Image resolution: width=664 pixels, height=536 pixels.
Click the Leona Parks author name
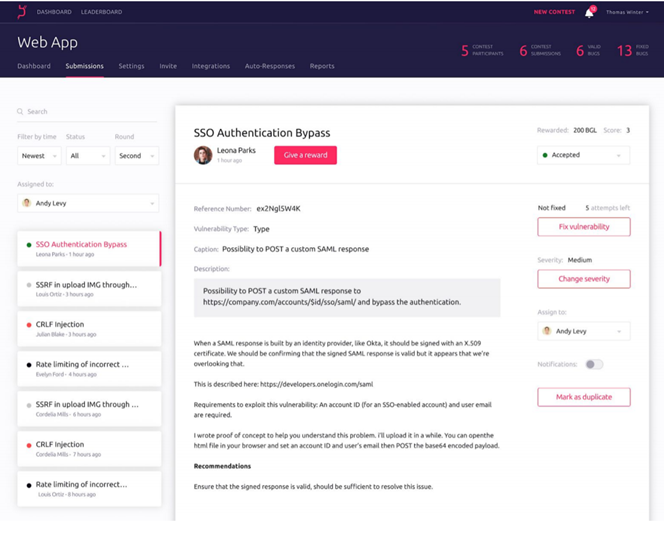[236, 150]
